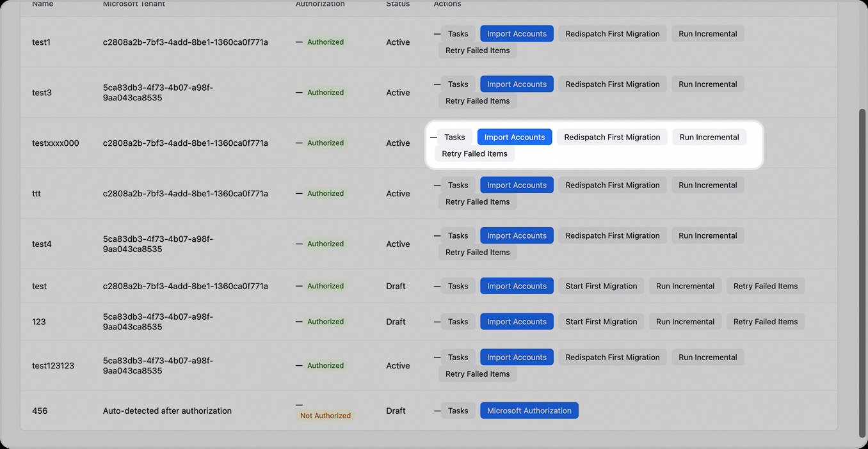Import Accounts for ttt
This screenshot has height=449, width=868.
coord(517,185)
